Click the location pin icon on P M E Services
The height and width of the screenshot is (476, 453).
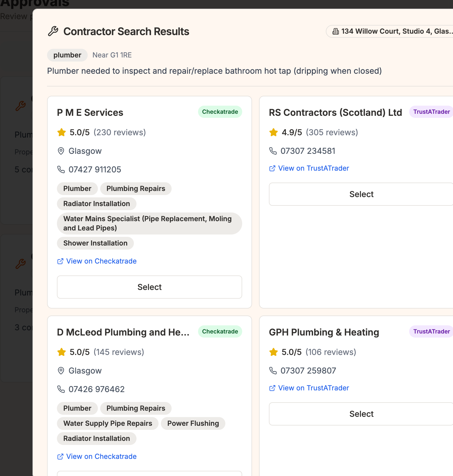(61, 151)
